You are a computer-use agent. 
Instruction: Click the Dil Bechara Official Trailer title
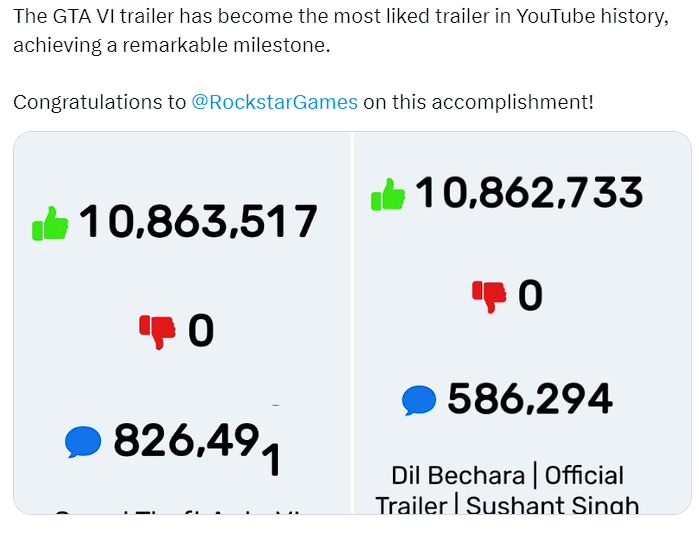507,489
